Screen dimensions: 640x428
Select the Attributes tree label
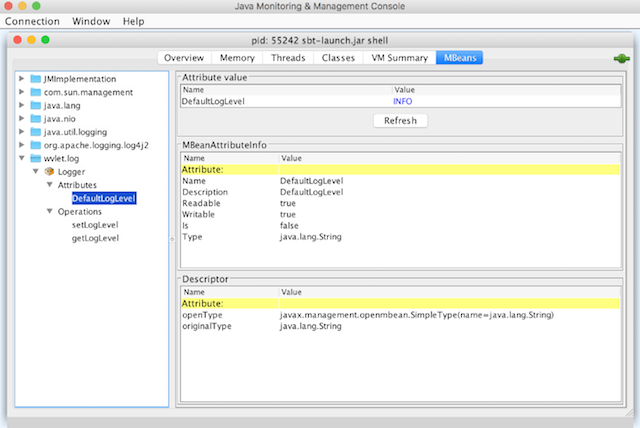77,185
